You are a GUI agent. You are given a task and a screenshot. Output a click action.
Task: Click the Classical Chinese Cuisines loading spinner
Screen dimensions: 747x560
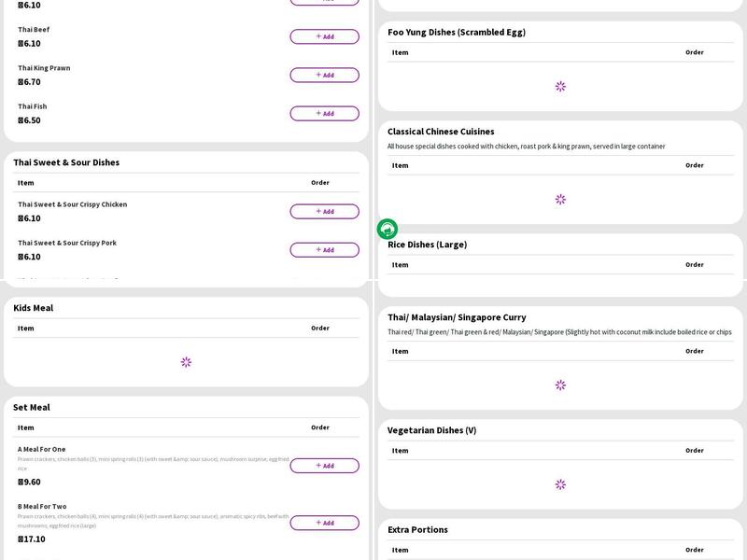click(x=560, y=200)
